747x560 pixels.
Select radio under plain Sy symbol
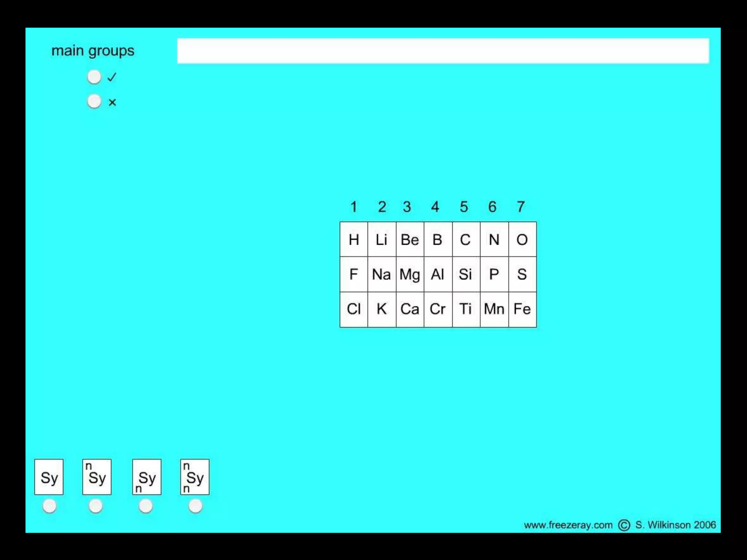[49, 506]
